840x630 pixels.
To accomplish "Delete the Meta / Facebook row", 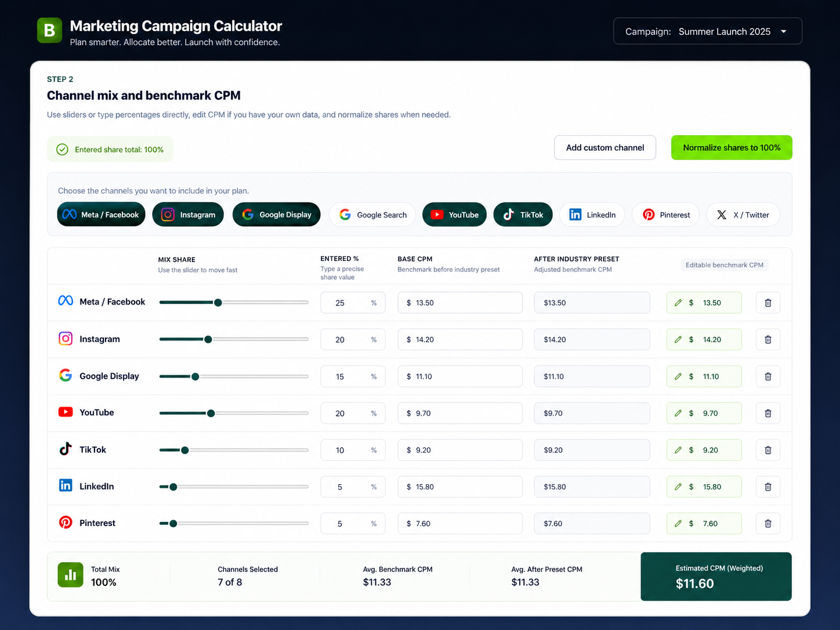I will pos(768,303).
